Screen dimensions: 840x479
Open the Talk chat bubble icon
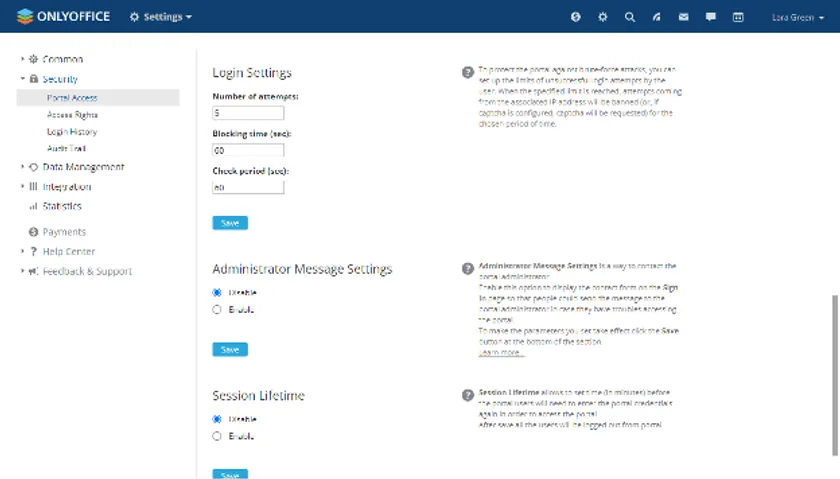(x=711, y=17)
